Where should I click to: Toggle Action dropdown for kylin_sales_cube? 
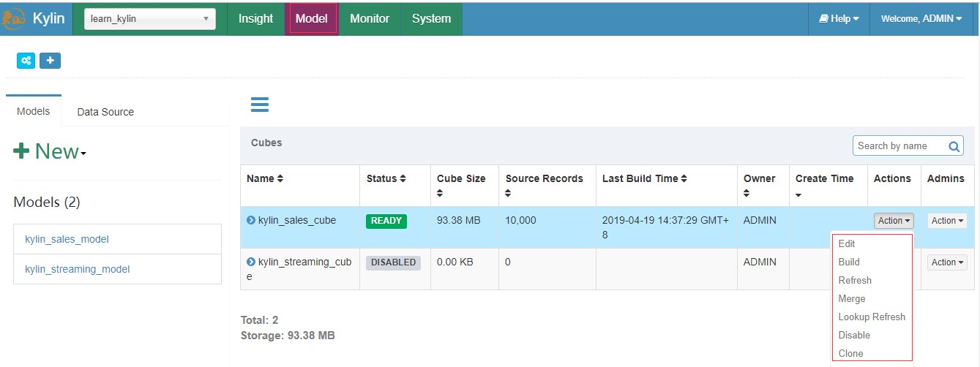pos(894,221)
